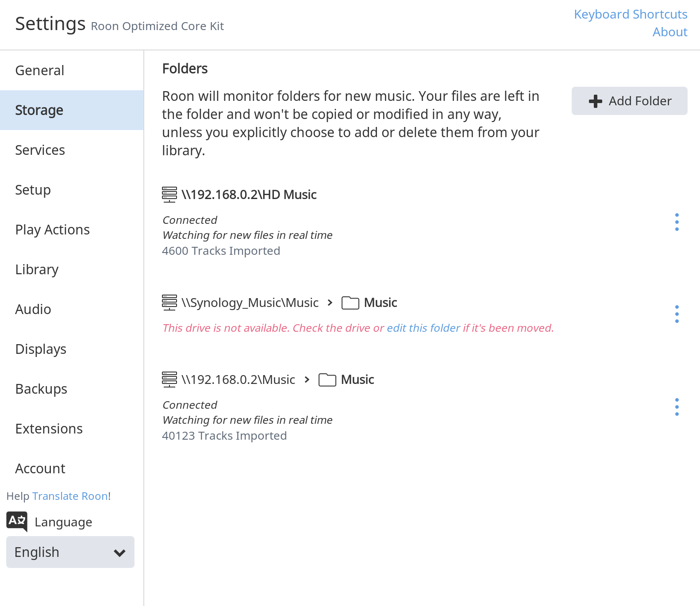
Task: Click Music subfolder label of 192.168.0.2\Music entry
Action: tap(358, 380)
